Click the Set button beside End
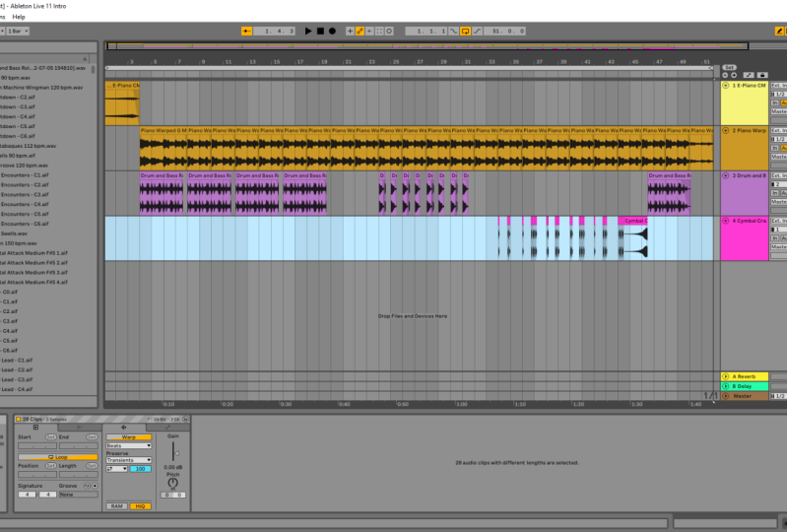Viewport: 787px width, 532px height. coord(92,437)
